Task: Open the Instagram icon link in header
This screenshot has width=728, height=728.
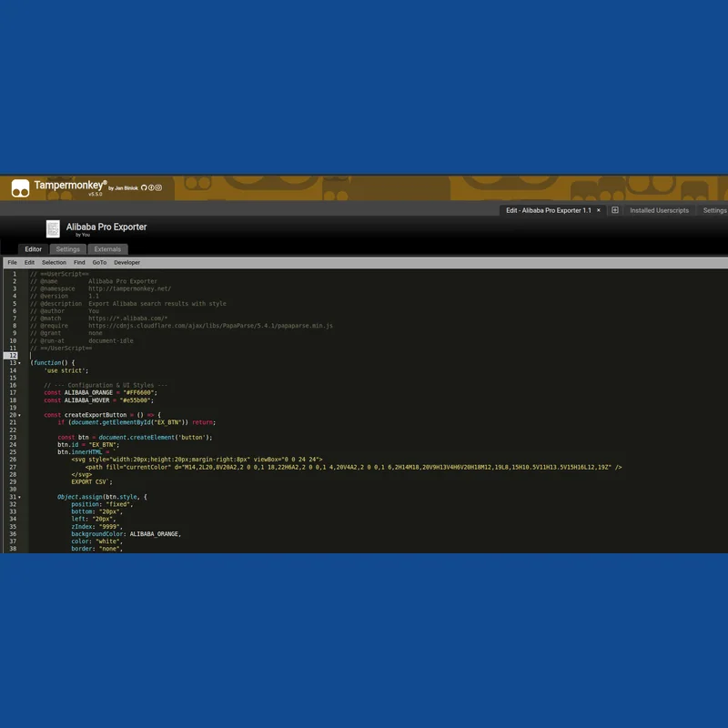Action: [x=158, y=188]
